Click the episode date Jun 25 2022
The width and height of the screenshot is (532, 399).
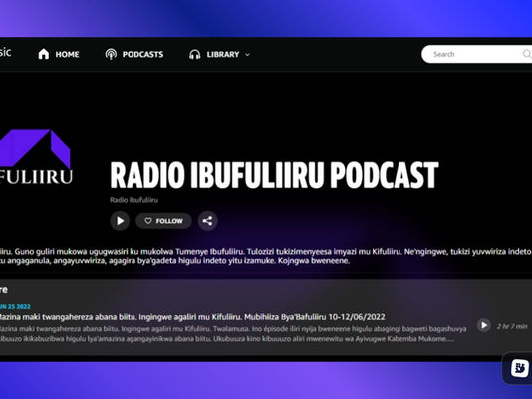[15, 306]
